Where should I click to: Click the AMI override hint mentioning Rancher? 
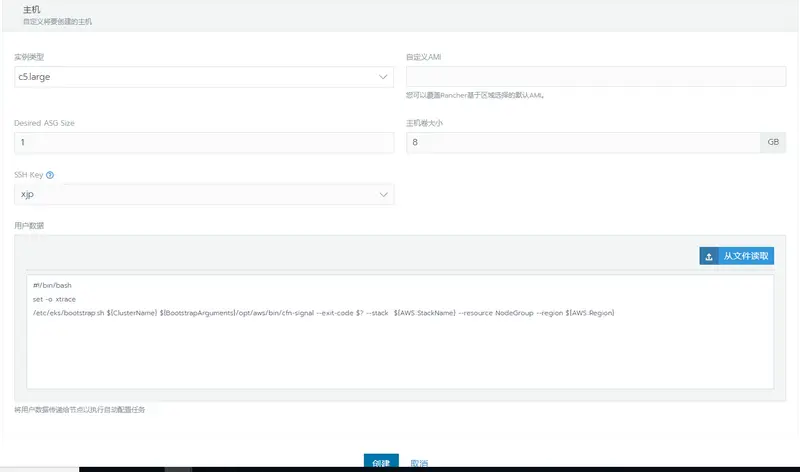(475, 95)
